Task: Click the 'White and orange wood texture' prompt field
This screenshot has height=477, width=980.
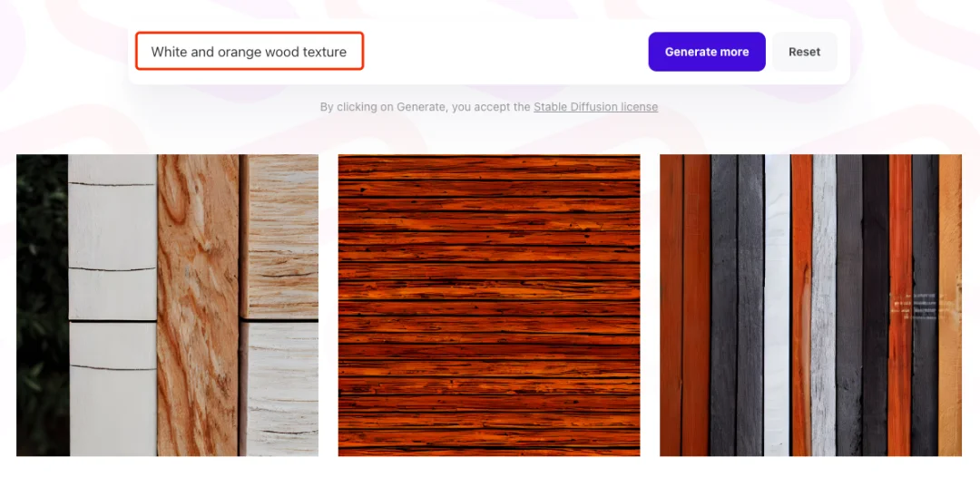Action: (250, 51)
